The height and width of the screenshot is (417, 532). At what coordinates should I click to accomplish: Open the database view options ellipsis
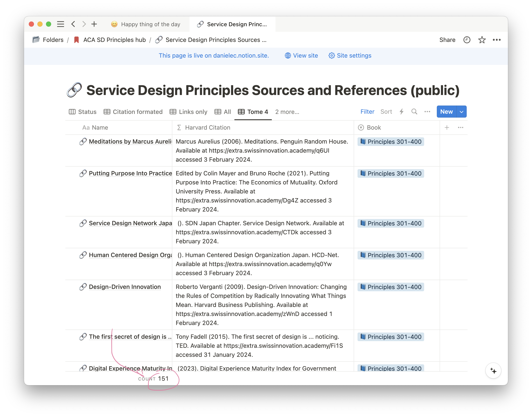(427, 112)
